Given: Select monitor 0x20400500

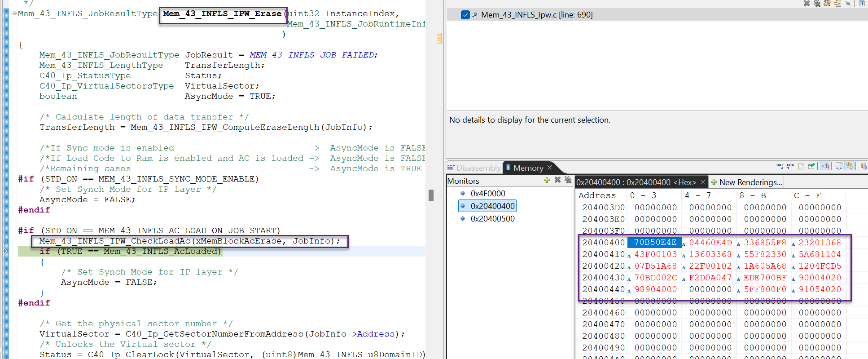Looking at the screenshot, I should coord(492,219).
